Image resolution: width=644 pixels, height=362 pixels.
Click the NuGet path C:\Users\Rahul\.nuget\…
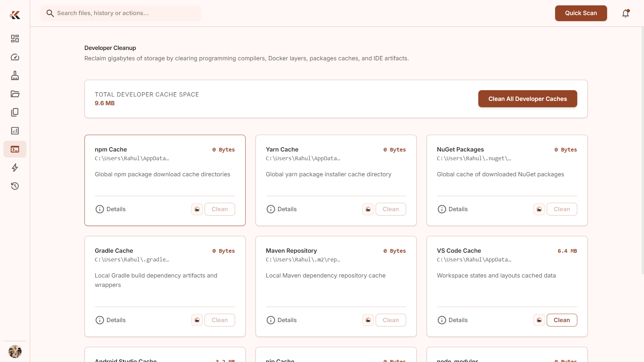click(474, 158)
